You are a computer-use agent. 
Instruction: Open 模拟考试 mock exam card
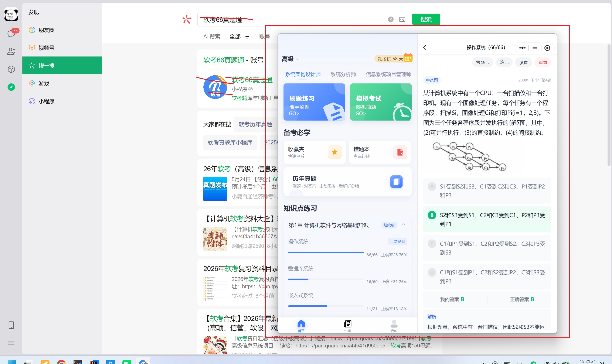(381, 102)
